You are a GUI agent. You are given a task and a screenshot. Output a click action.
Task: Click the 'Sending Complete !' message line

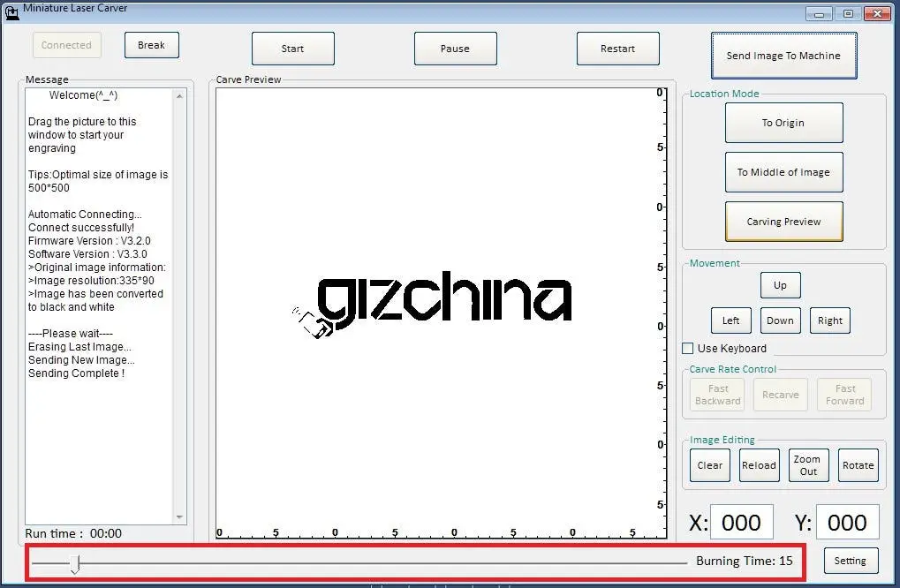[x=76, y=373]
